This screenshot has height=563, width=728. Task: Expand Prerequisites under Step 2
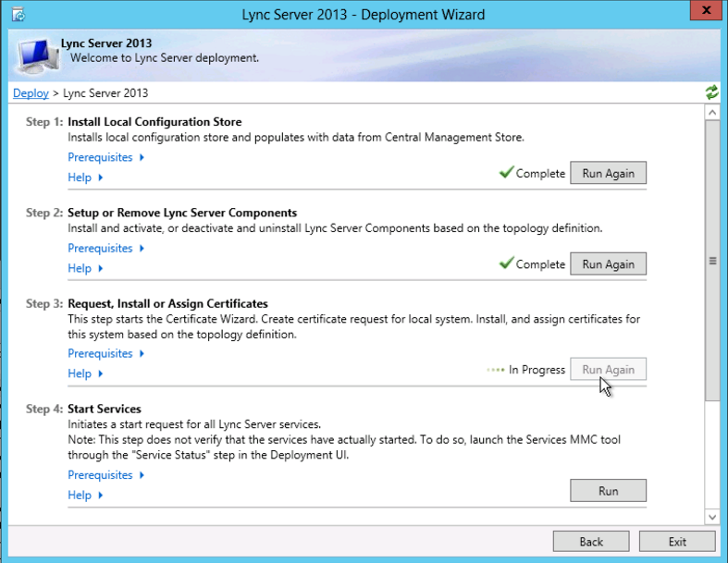tap(105, 248)
